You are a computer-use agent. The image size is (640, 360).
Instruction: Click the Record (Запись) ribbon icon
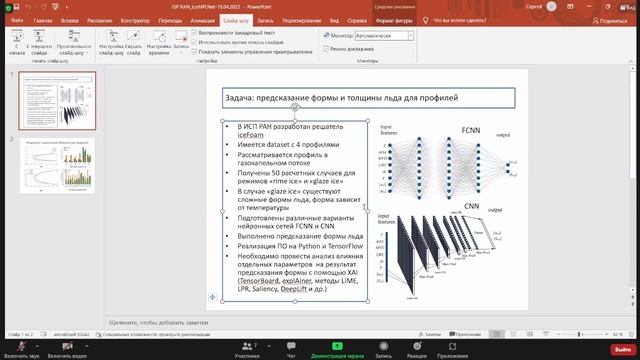tap(181, 38)
